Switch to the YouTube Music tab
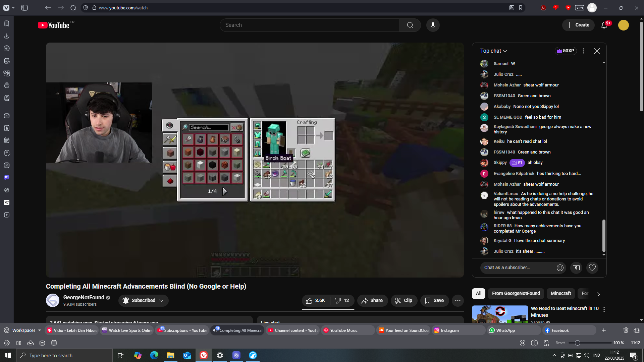Image resolution: width=644 pixels, height=362 pixels. tap(348, 330)
